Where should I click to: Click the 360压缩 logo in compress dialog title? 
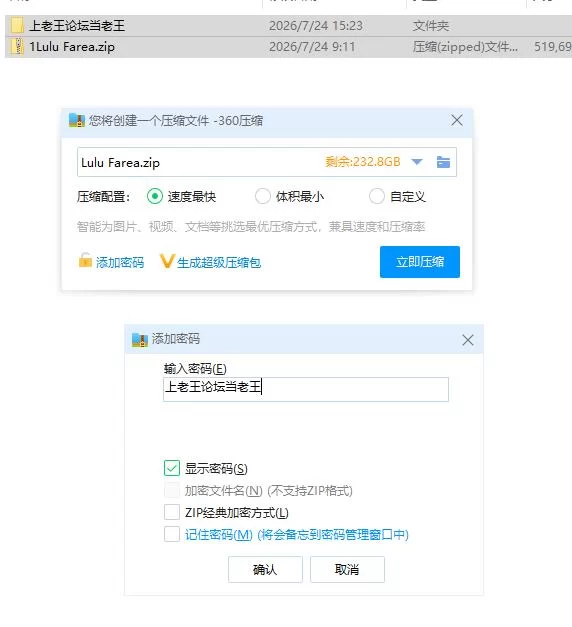[x=77, y=120]
